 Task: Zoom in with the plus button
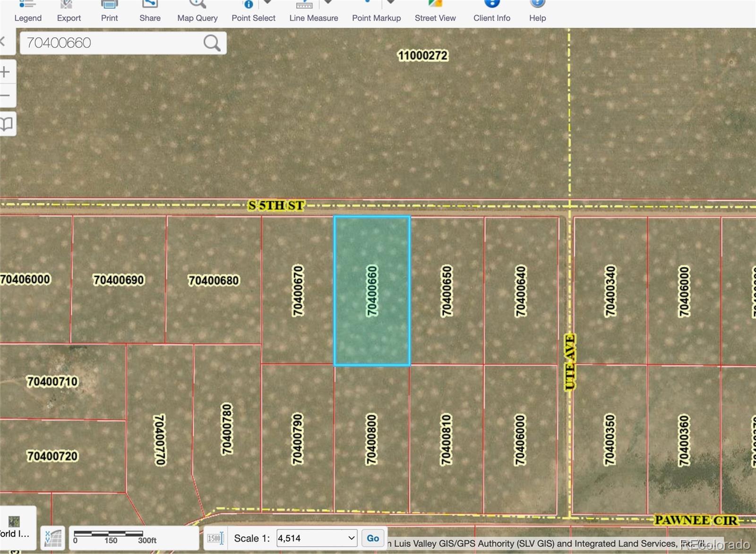(x=6, y=72)
